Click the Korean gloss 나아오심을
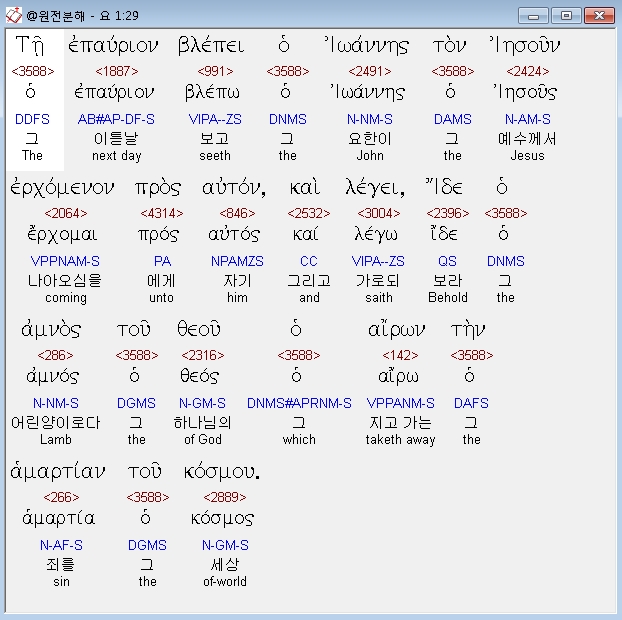This screenshot has width=622, height=620. coord(65,281)
